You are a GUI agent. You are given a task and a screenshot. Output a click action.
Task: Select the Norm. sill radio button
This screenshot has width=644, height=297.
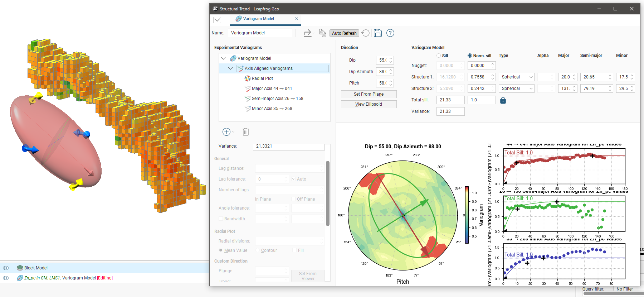[x=470, y=56]
